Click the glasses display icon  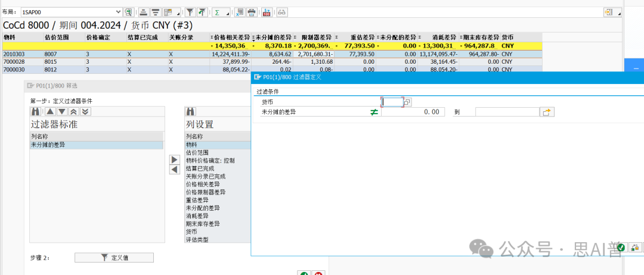pyautogui.click(x=281, y=12)
